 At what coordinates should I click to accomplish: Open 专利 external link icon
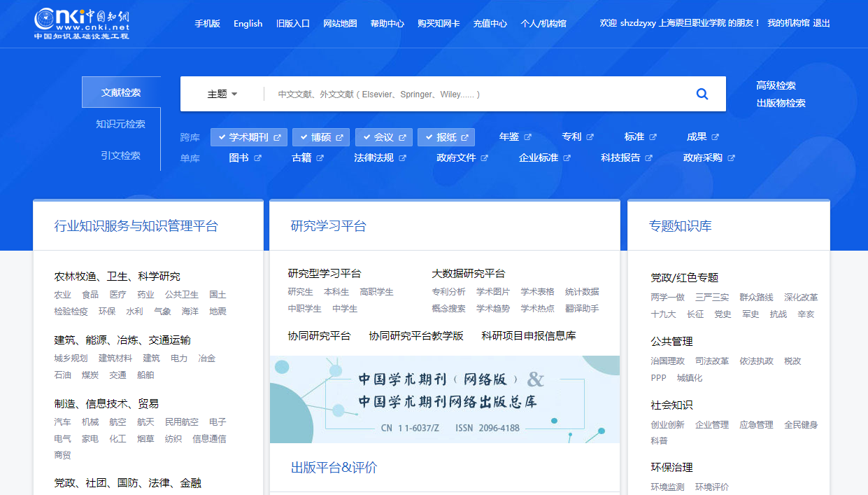coord(590,137)
